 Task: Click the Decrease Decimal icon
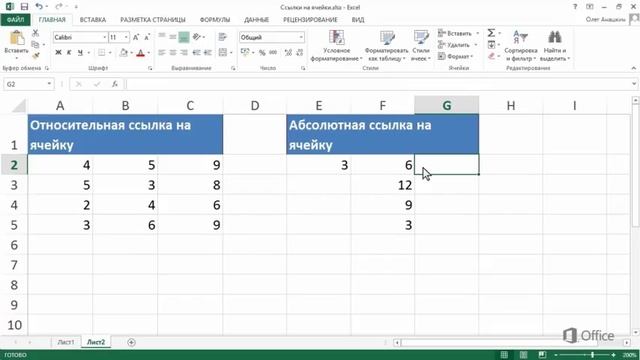300,52
